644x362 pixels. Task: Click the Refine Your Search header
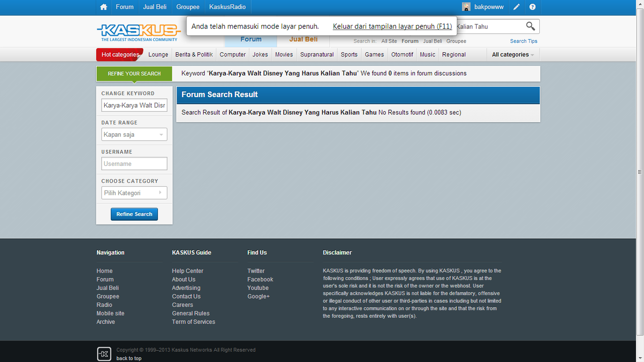click(134, 73)
